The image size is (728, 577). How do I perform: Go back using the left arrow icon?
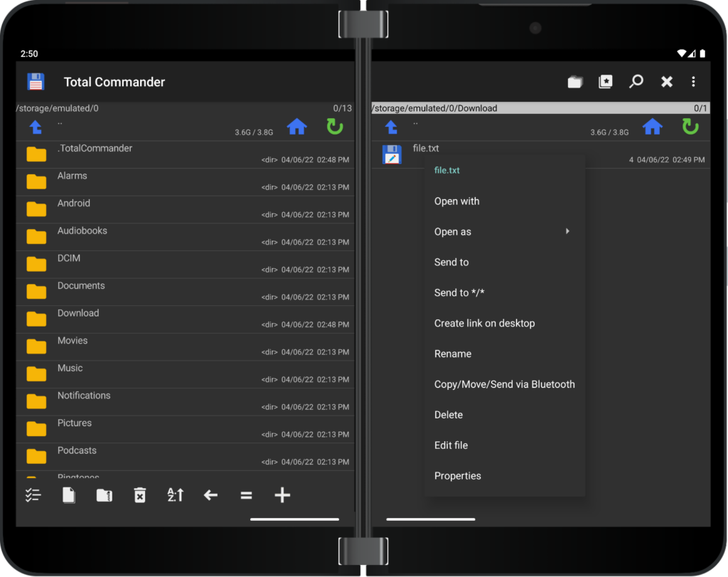tap(210, 494)
